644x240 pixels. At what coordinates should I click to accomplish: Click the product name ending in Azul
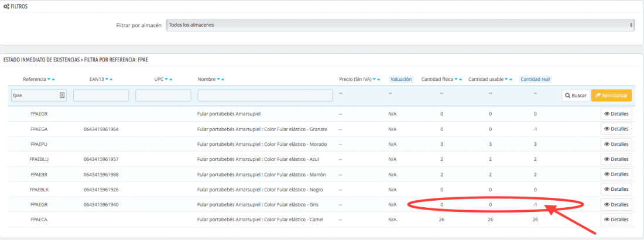pyautogui.click(x=258, y=159)
